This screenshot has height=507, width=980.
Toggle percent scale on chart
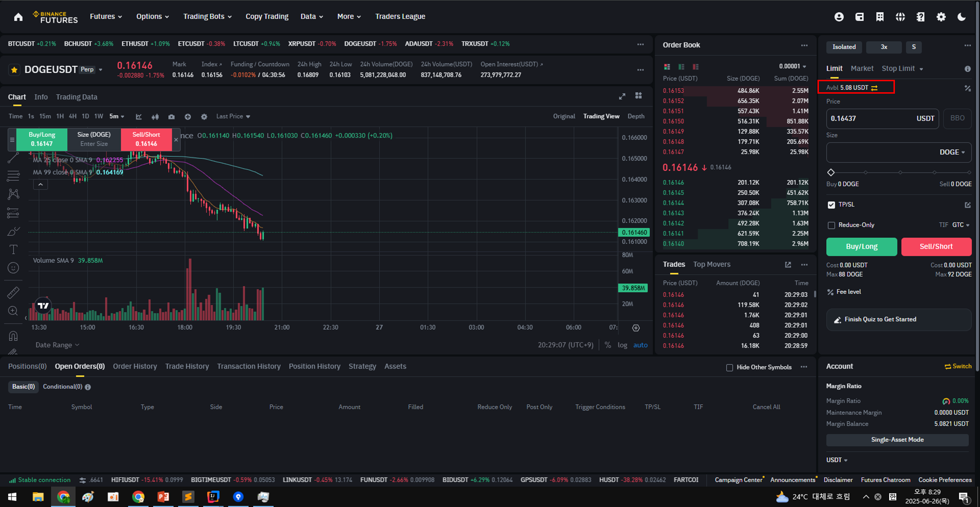608,345
